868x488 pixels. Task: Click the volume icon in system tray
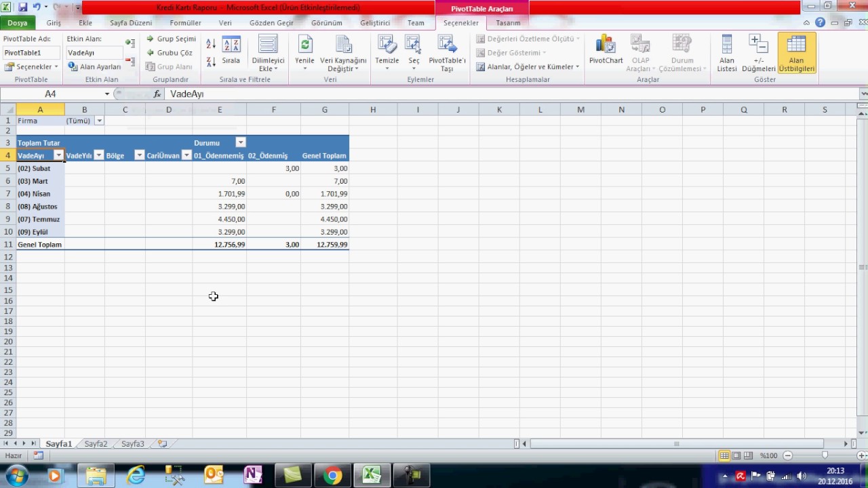tap(801, 476)
